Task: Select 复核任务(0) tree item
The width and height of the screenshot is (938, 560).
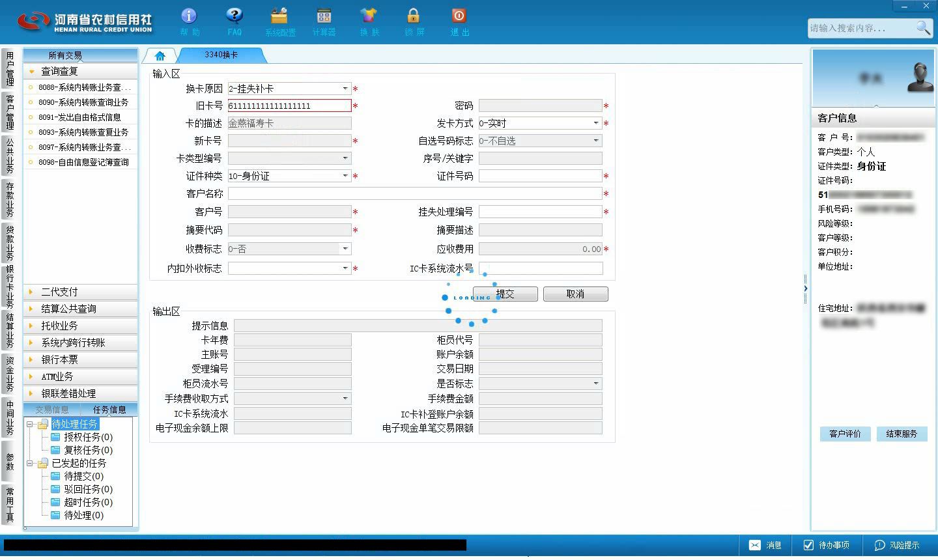Action: [88, 450]
